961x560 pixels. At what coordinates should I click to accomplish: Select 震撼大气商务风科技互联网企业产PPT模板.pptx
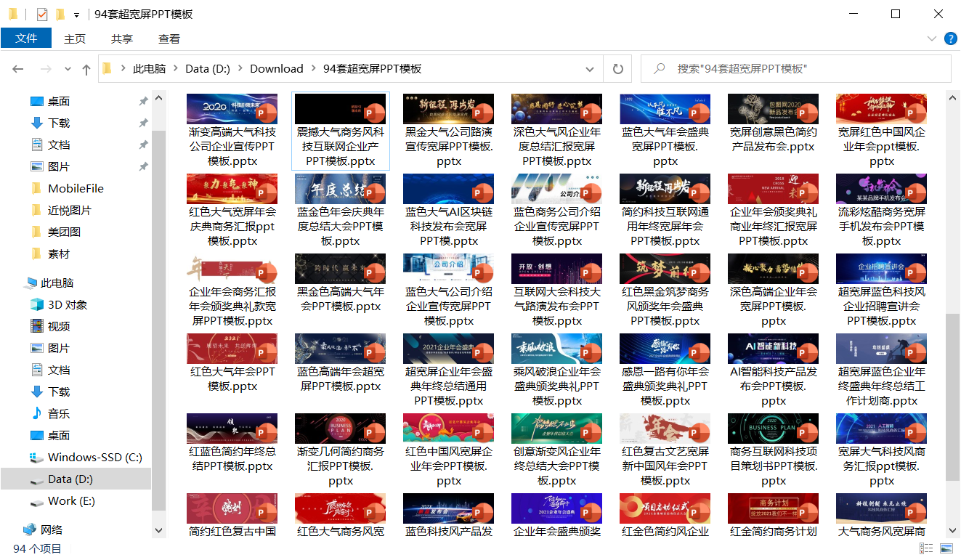pyautogui.click(x=341, y=131)
